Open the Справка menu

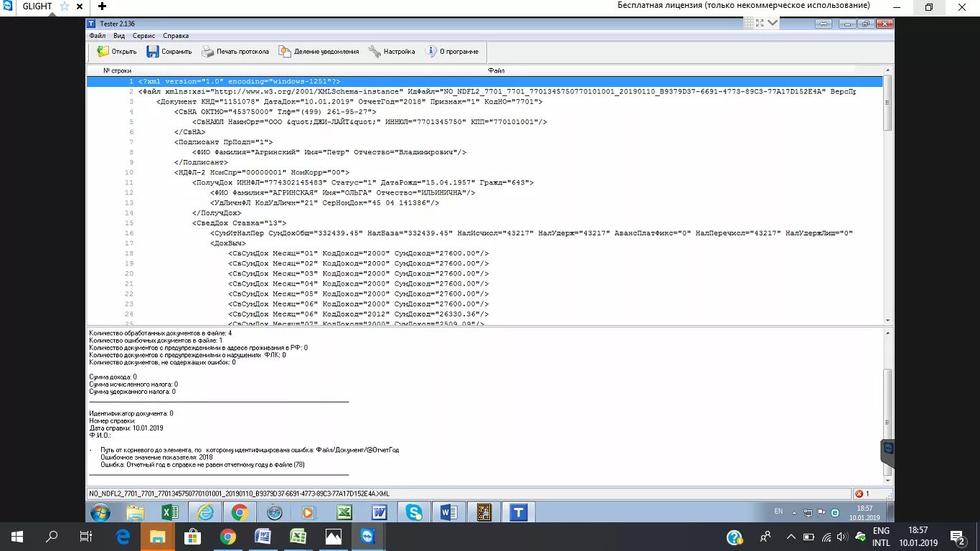[176, 35]
